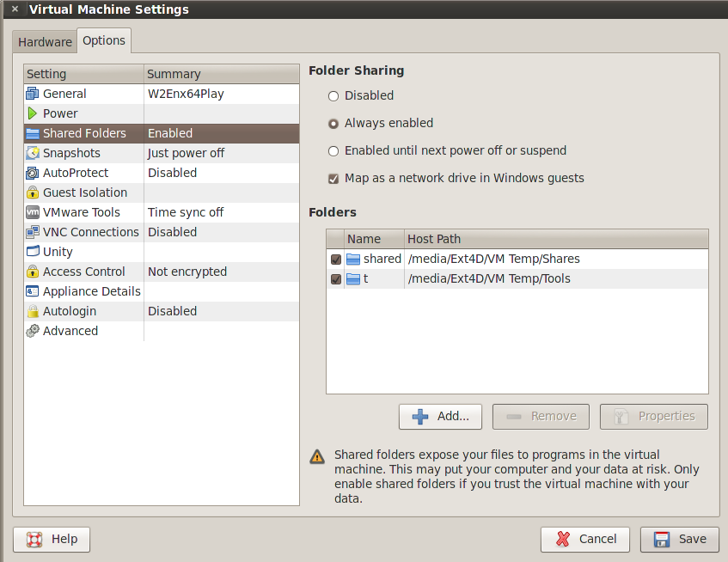Select the Snapshots setting row
Screen dimensions: 728x562
(x=162, y=153)
